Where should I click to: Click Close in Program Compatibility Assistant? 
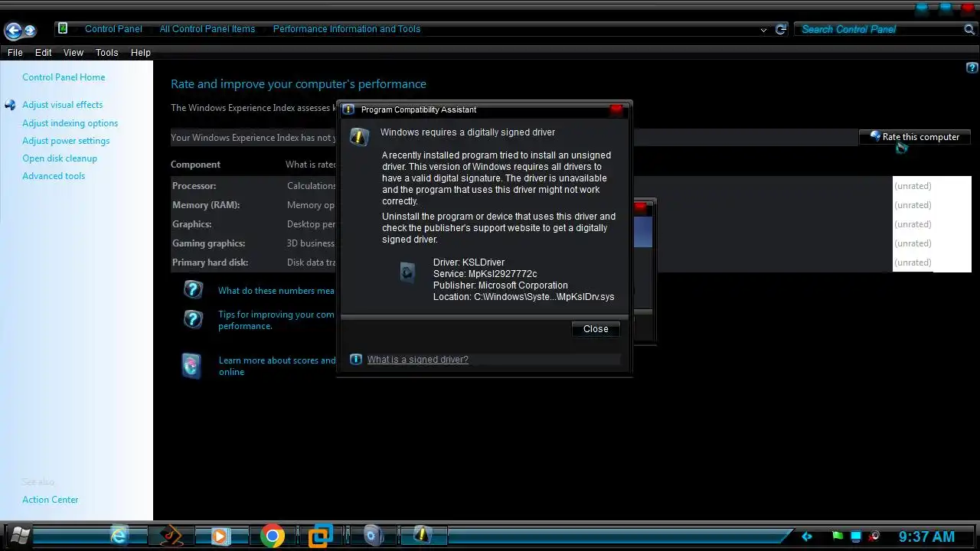(596, 329)
